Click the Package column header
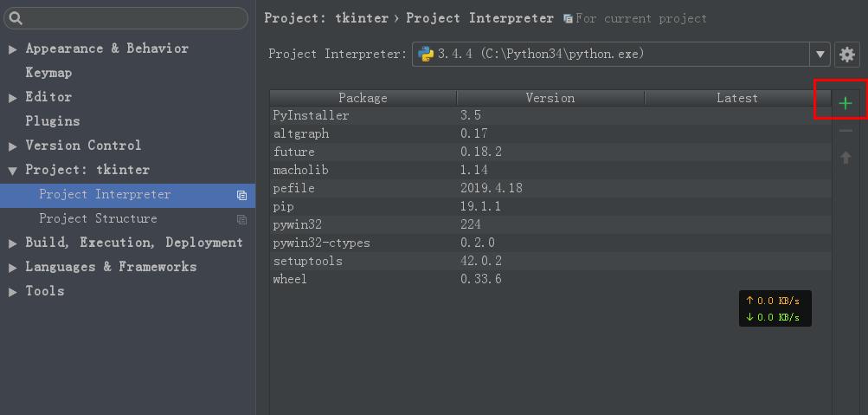 tap(363, 98)
